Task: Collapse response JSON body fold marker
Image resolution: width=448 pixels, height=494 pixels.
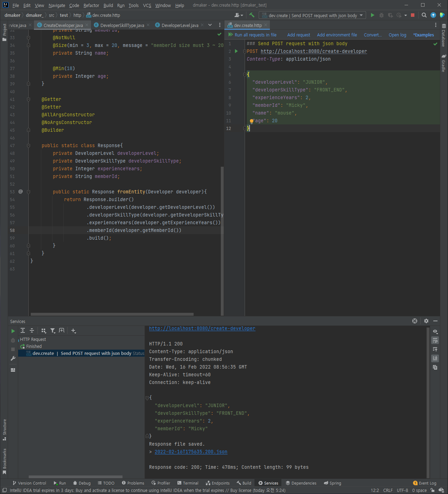Action: point(147,398)
